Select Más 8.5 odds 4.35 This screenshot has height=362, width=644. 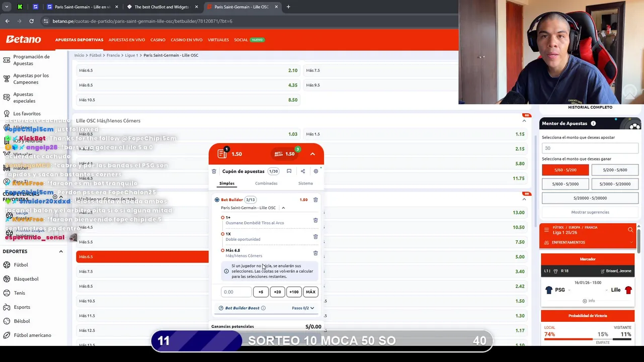pyautogui.click(x=188, y=85)
